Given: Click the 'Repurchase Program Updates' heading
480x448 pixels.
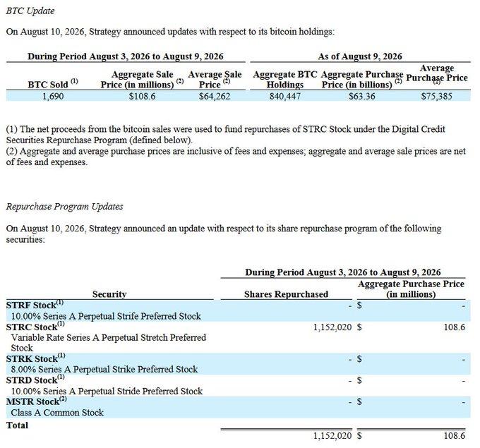Looking at the screenshot, I should pos(65,207).
